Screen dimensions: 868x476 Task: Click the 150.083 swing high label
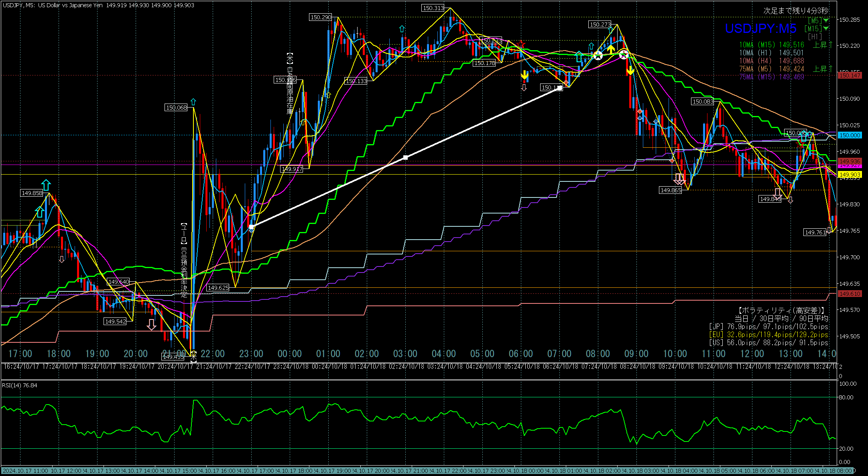coord(703,102)
